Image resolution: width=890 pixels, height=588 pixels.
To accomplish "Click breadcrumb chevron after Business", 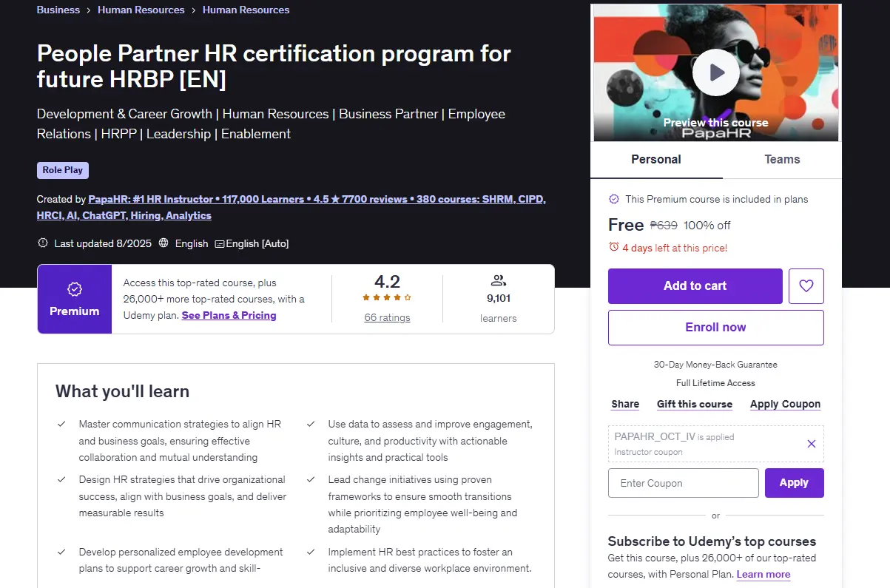I will (x=89, y=10).
